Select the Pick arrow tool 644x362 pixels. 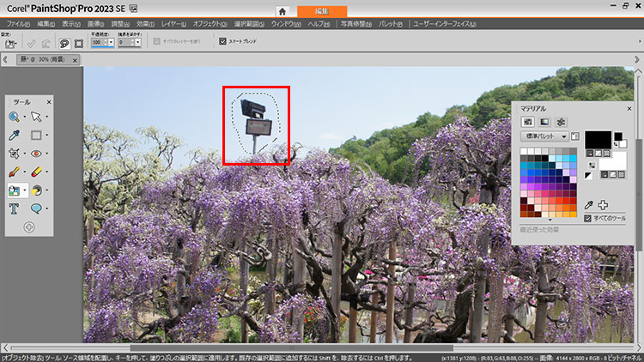click(x=37, y=116)
